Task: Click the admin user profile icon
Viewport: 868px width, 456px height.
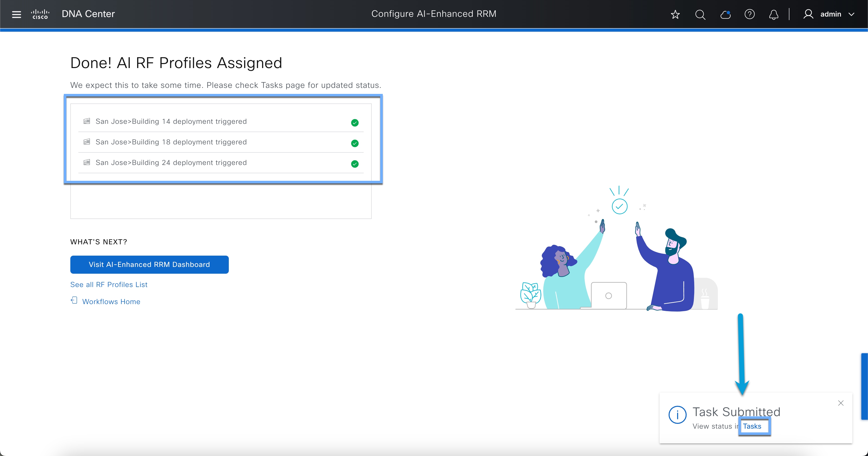Action: click(808, 14)
